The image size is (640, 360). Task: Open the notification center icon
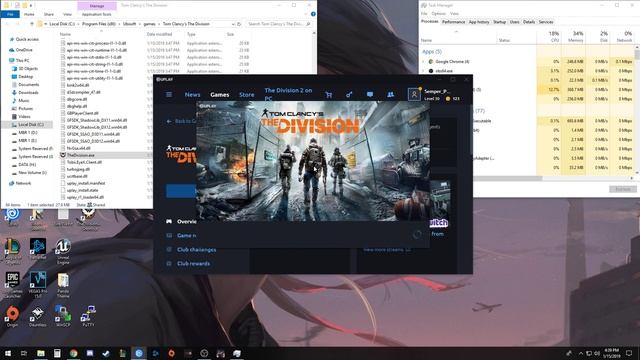[629, 353]
